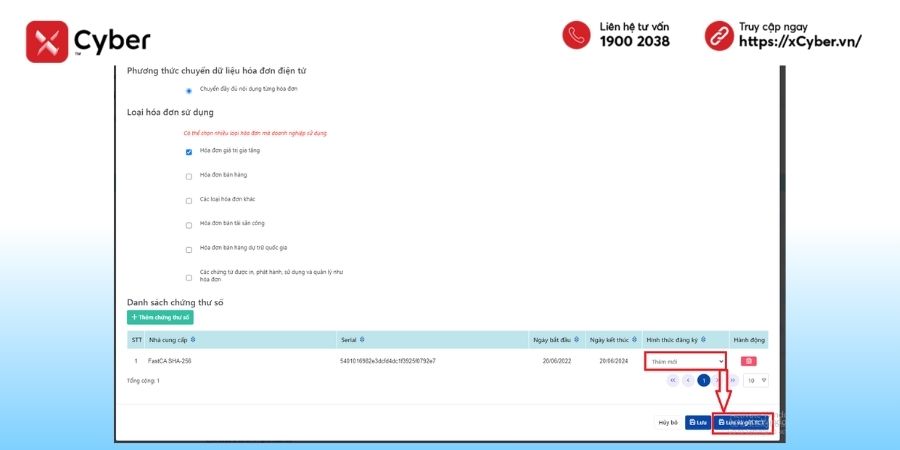
Task: Open 'Thêm mới' registration type dropdown
Action: 686,362
